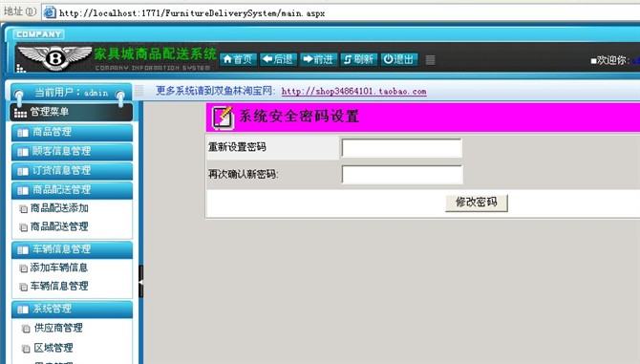Image resolution: width=640 pixels, height=364 pixels.
Task: Click the COMPANY badge
Action: [39, 34]
